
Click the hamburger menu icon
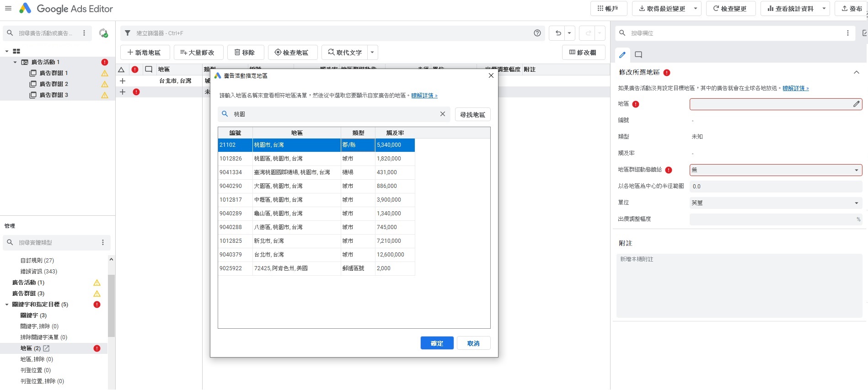pyautogui.click(x=8, y=9)
